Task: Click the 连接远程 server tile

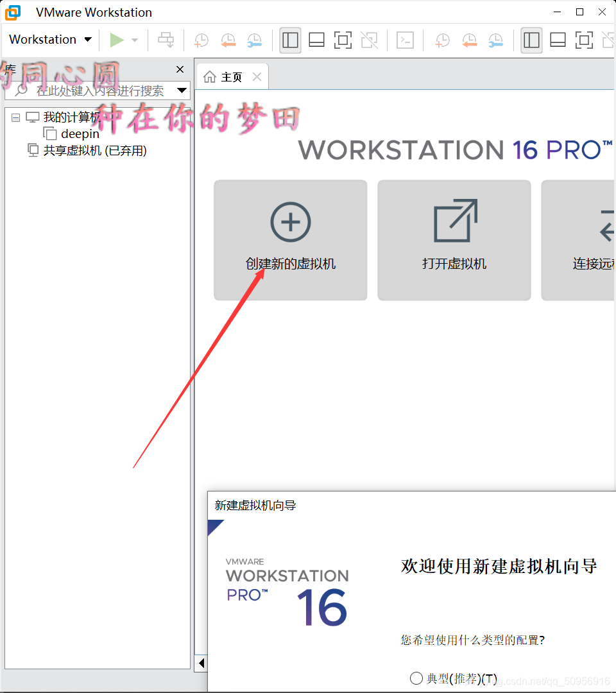Action: pos(578,240)
